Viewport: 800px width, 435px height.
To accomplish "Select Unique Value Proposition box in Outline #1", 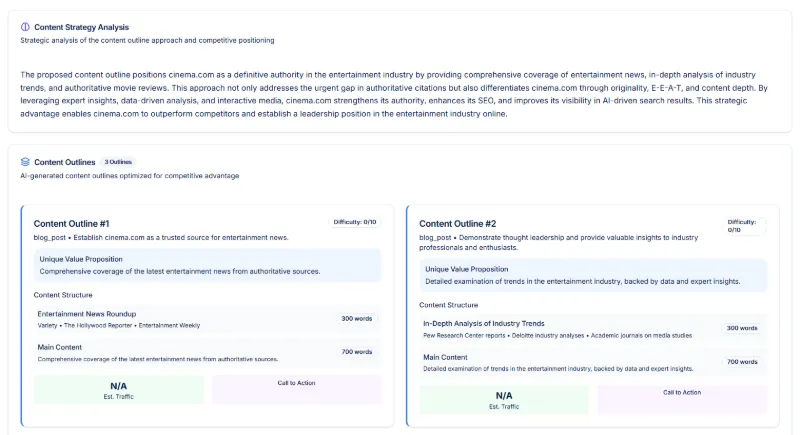I will [x=203, y=264].
